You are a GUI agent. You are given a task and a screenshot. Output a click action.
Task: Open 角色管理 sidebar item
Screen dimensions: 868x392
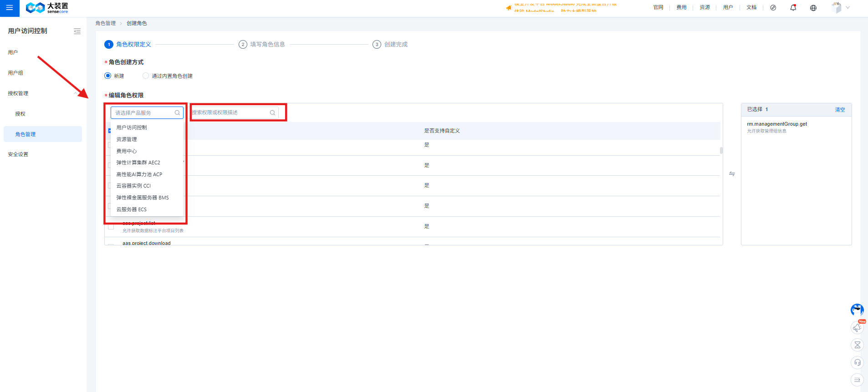coord(43,134)
